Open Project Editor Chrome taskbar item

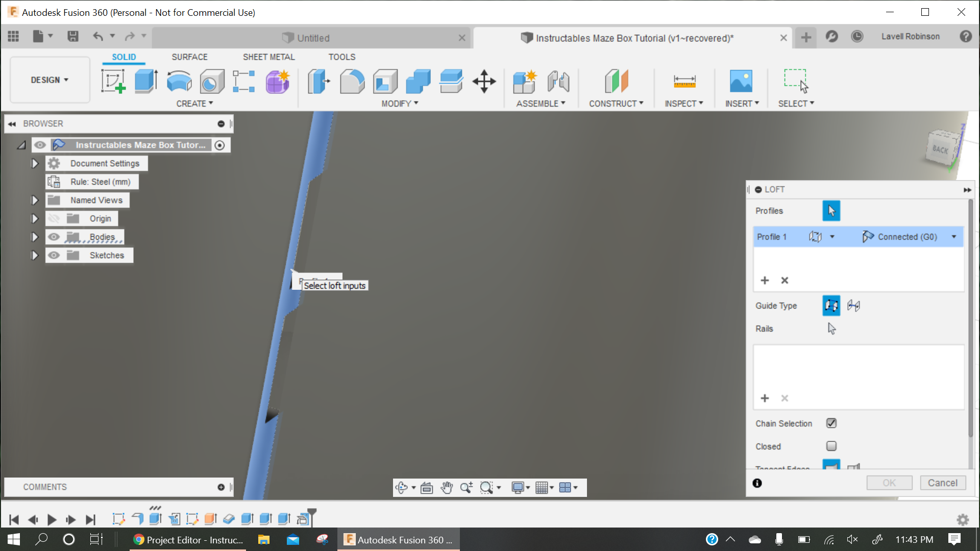[x=188, y=540]
